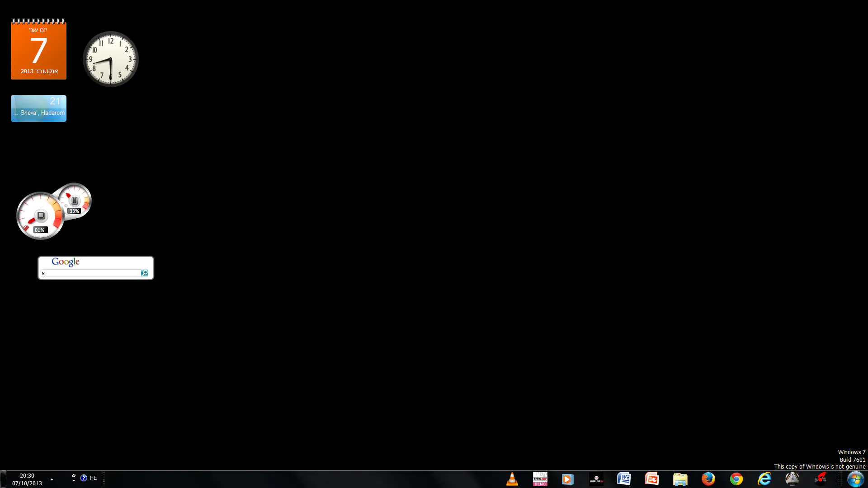Open VLC media player from taskbar

(512, 479)
